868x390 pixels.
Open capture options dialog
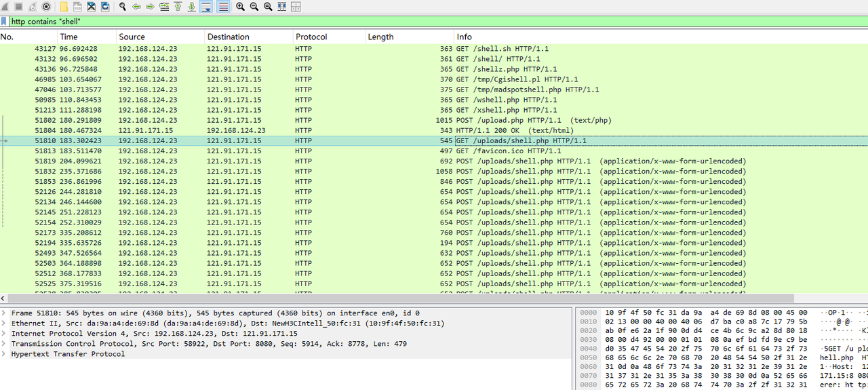tap(47, 7)
